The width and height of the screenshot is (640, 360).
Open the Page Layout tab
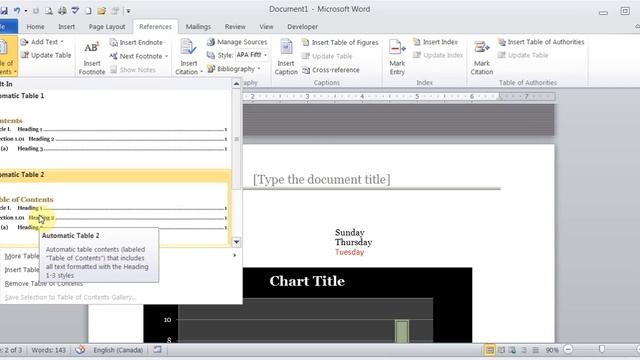click(x=107, y=27)
